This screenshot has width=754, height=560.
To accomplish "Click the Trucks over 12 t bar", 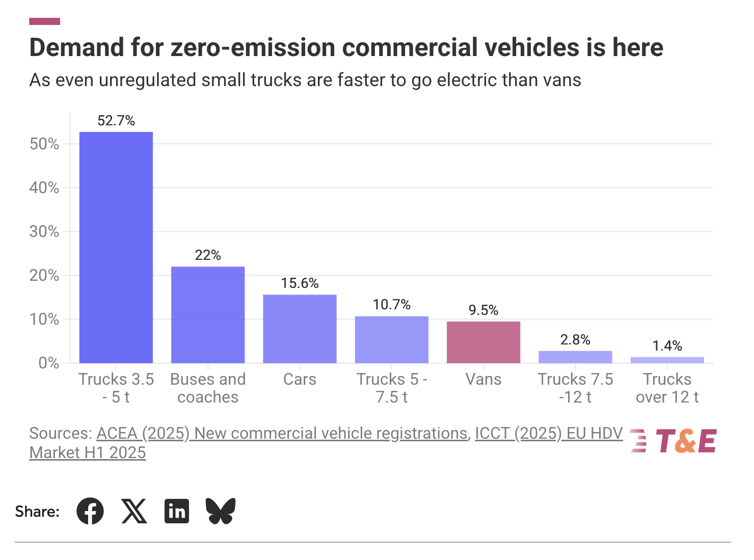I will (667, 359).
